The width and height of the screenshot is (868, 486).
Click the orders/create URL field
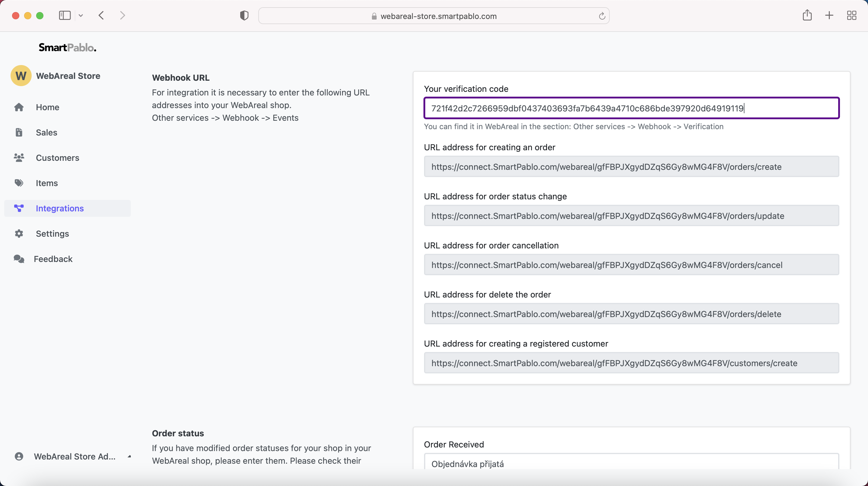[631, 166]
